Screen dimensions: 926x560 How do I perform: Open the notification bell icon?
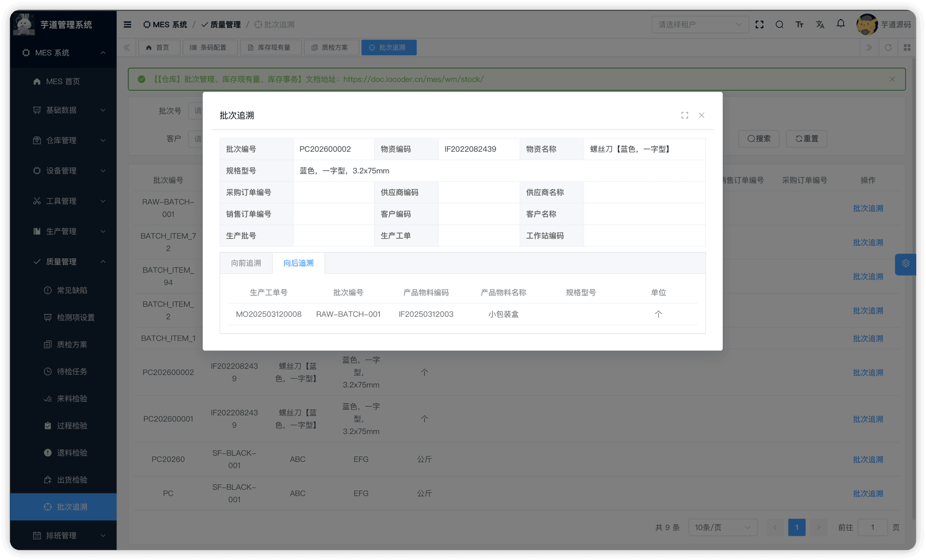click(x=840, y=24)
